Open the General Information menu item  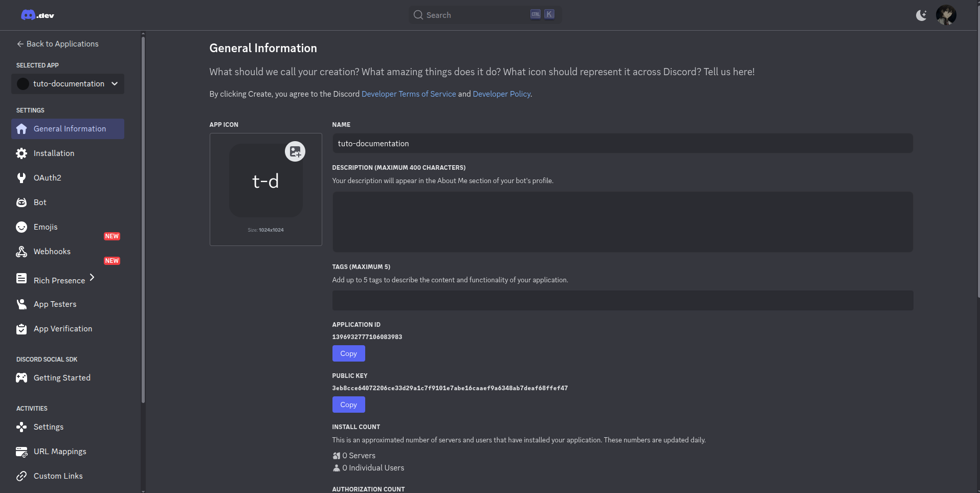coord(68,129)
